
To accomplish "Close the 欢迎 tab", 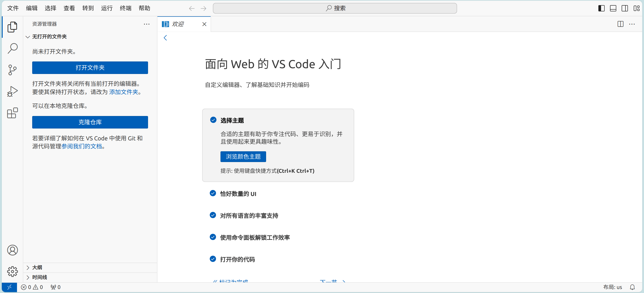I will (204, 24).
